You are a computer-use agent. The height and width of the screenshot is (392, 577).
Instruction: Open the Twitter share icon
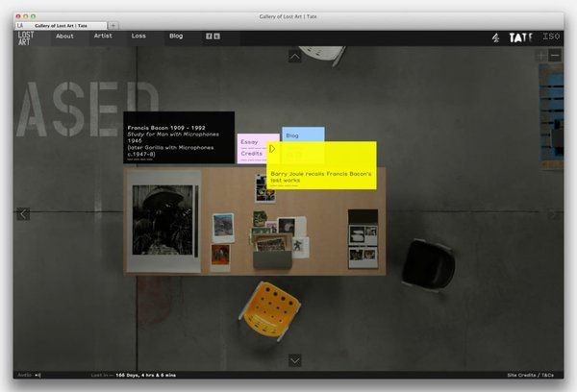coord(217,37)
